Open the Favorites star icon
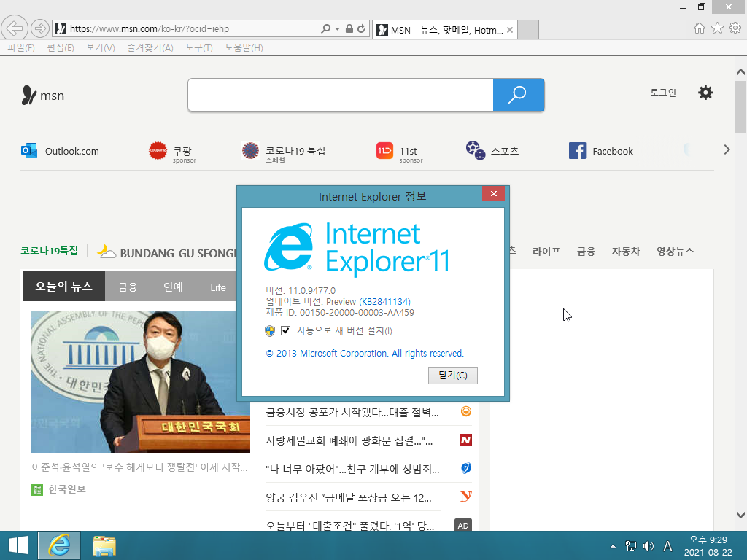This screenshot has width=747, height=560. 717,28
